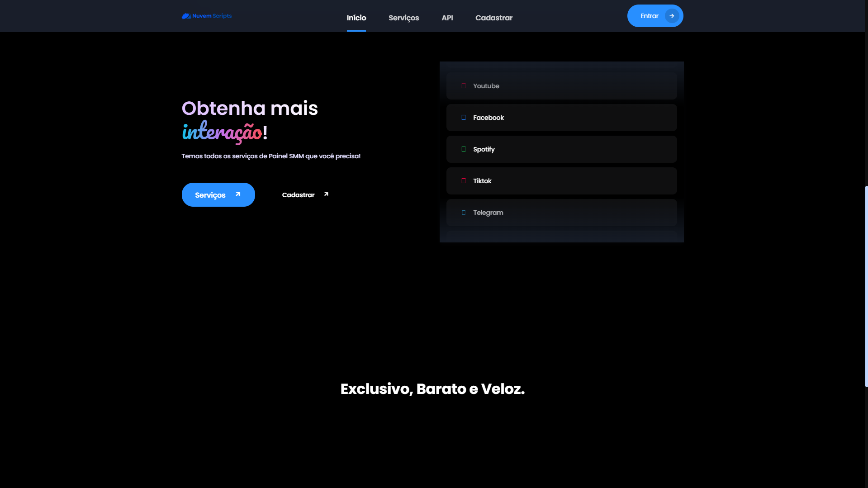Image resolution: width=868 pixels, height=488 pixels.
Task: Click the arrow in the Serviços button
Action: 238,194
